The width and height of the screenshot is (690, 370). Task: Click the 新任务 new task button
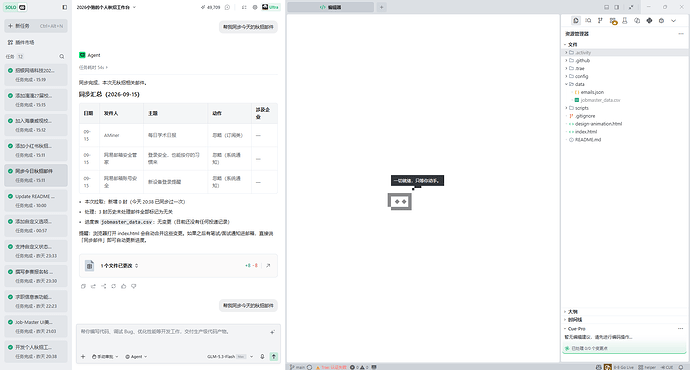(x=36, y=26)
